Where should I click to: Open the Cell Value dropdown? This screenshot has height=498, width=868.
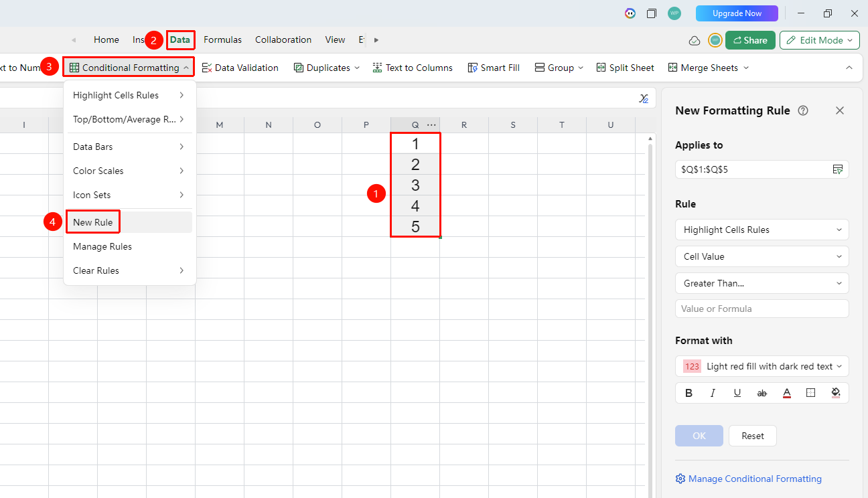coord(762,256)
